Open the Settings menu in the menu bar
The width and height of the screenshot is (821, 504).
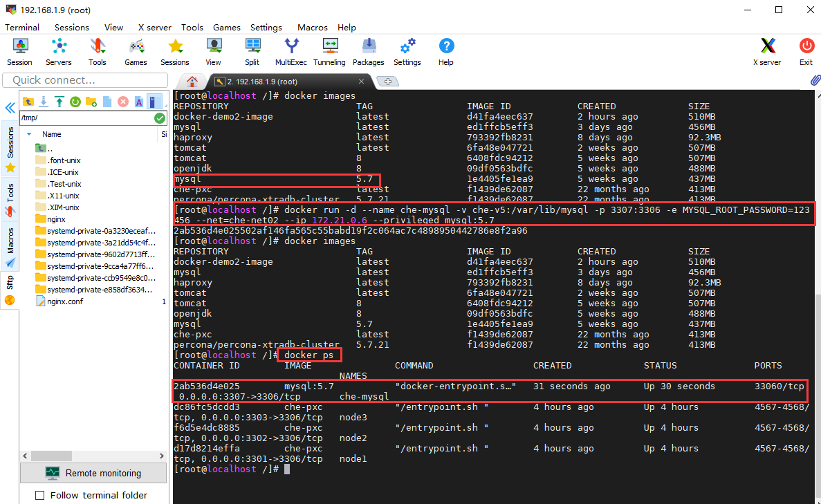coord(266,27)
